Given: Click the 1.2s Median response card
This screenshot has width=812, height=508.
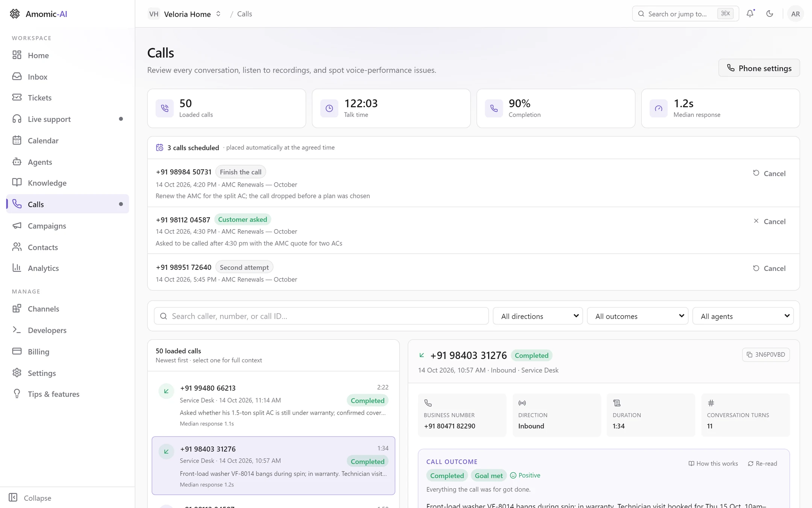Looking at the screenshot, I should coord(720,108).
